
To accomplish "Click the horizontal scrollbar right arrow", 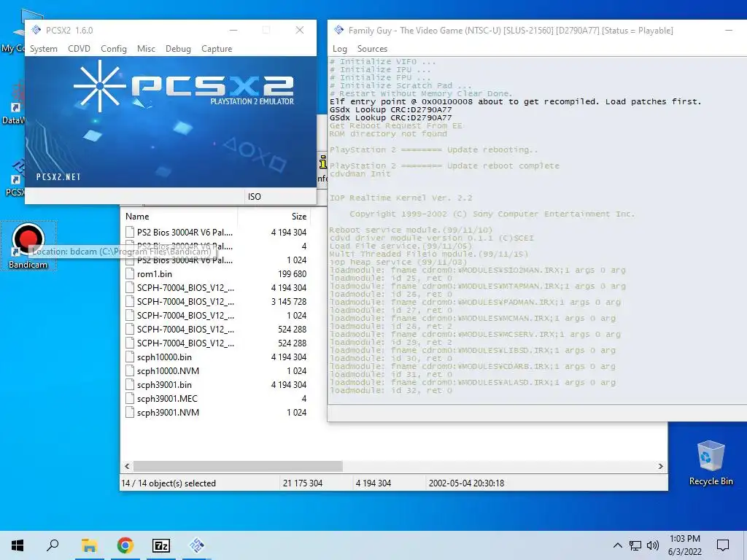I will pos(660,466).
